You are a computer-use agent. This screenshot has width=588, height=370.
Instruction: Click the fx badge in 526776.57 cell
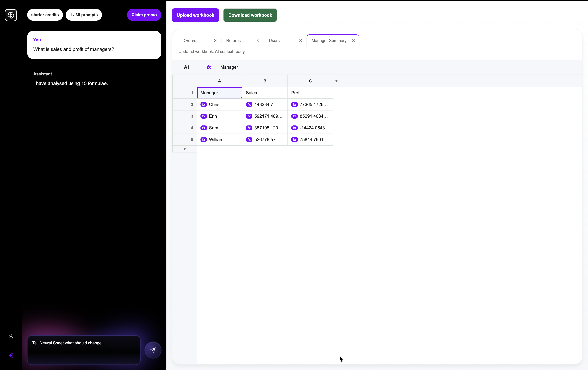(249, 140)
